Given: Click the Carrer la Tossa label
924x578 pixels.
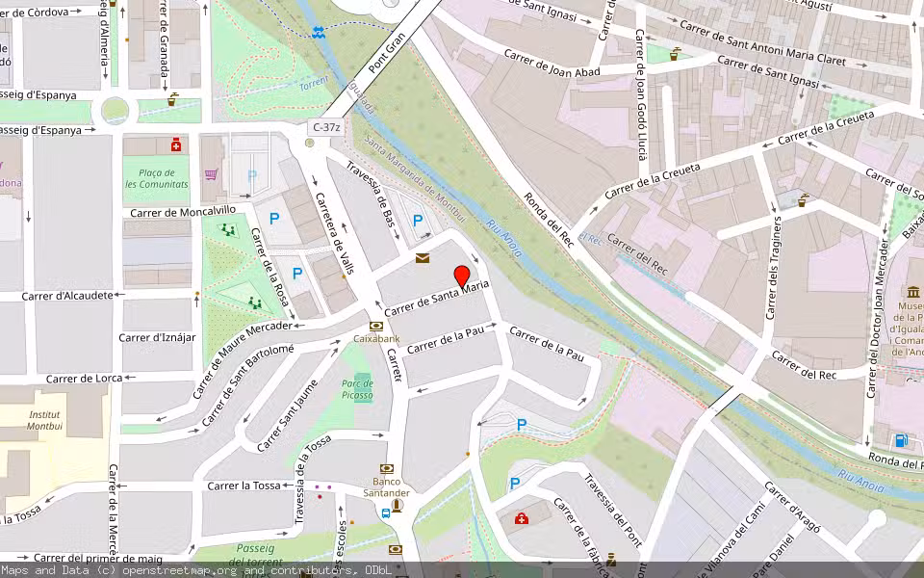Looking at the screenshot, I should pyautogui.click(x=244, y=486).
